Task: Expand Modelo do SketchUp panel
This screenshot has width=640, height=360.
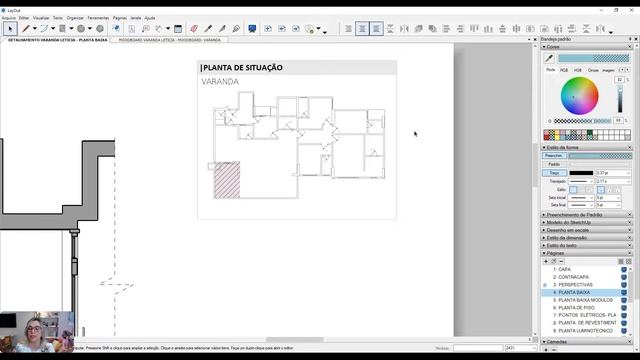Action: click(587, 222)
